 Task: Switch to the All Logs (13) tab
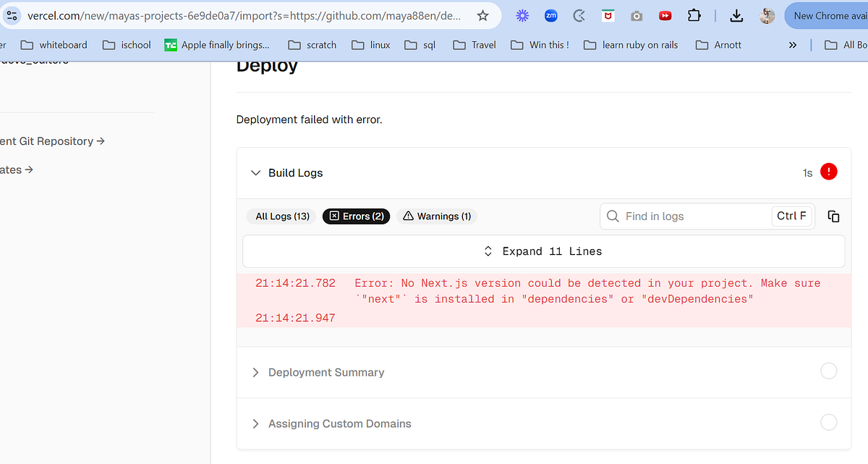click(281, 216)
